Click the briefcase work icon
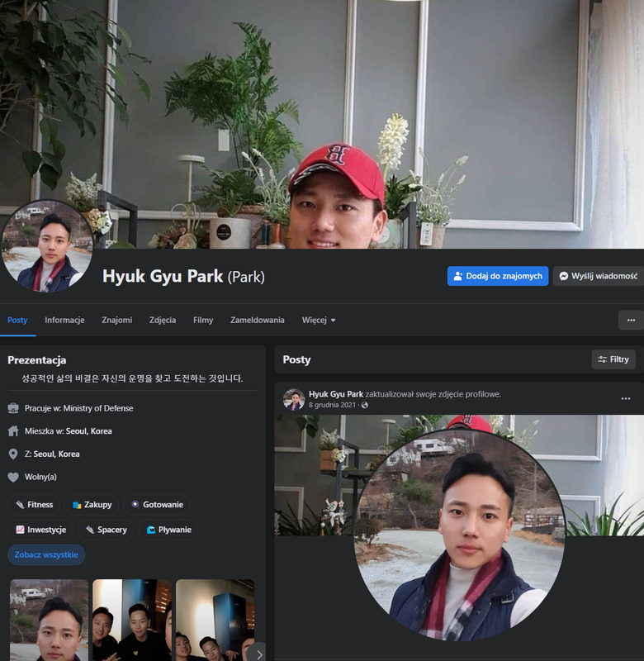This screenshot has width=644, height=661. click(x=13, y=408)
